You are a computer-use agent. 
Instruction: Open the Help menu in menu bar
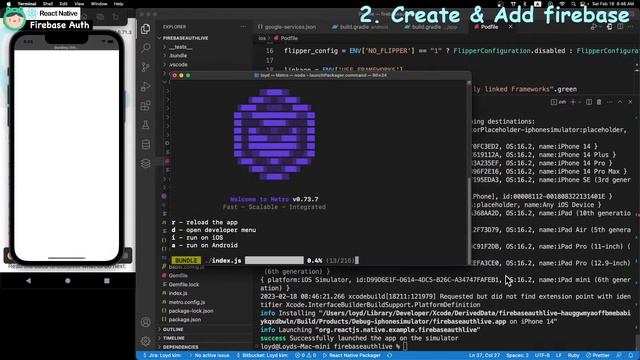point(118,4)
